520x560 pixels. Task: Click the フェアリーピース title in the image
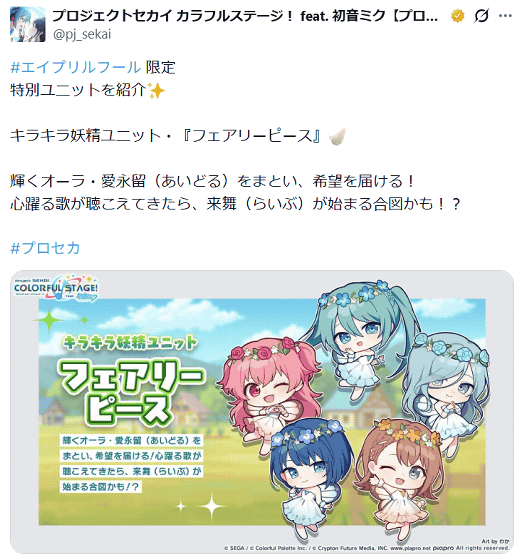coord(131,392)
